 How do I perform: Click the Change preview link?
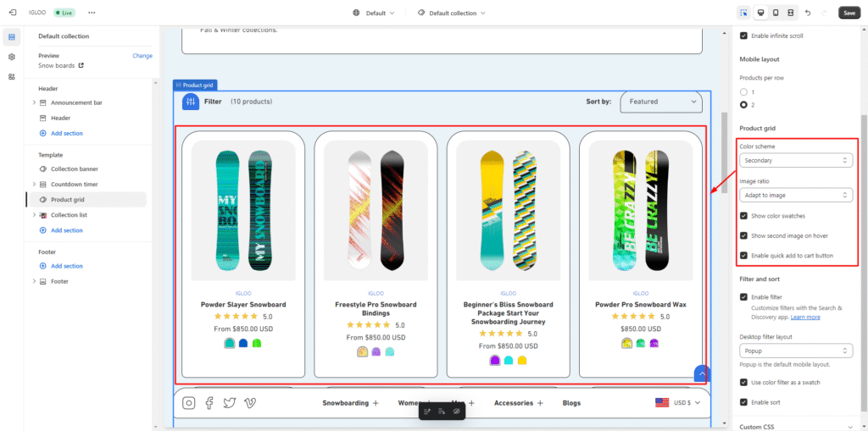[142, 56]
